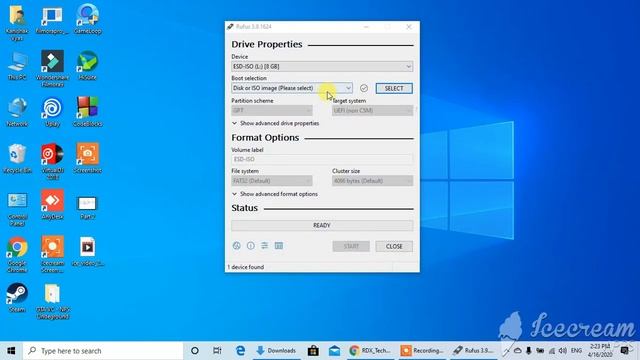Launch VirtualDJ from the desktop
The height and width of the screenshot is (360, 640).
[53, 162]
